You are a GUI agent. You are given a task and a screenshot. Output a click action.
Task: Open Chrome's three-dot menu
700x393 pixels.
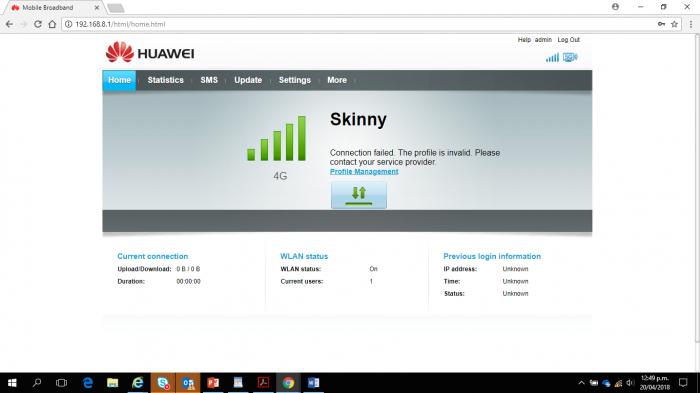tap(691, 24)
